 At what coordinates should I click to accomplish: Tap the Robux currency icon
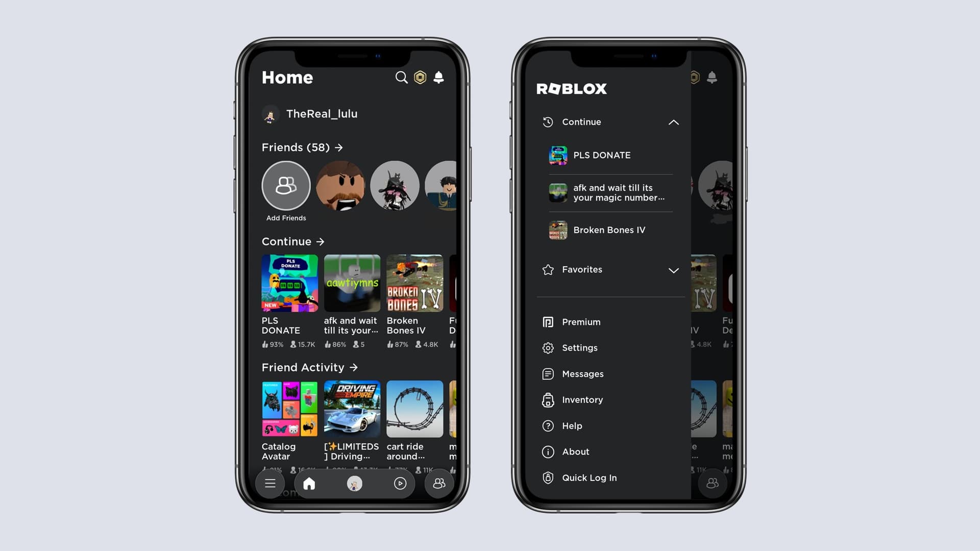tap(421, 77)
